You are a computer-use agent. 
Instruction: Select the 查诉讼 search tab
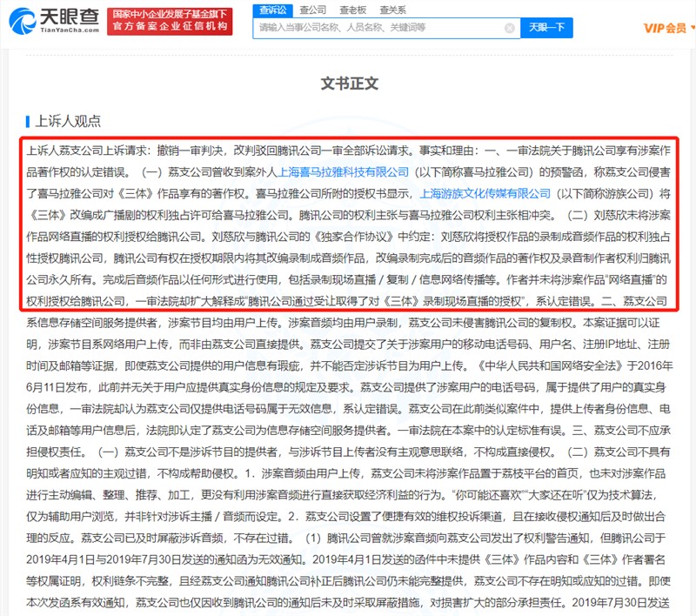272,10
